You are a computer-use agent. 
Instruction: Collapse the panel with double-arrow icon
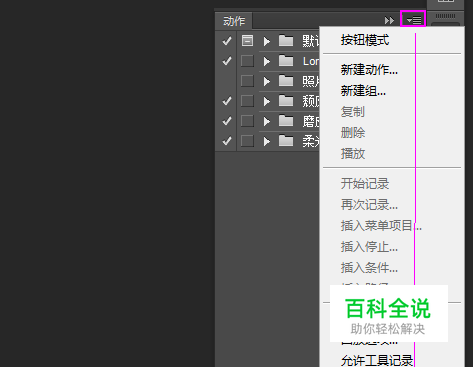(389, 21)
